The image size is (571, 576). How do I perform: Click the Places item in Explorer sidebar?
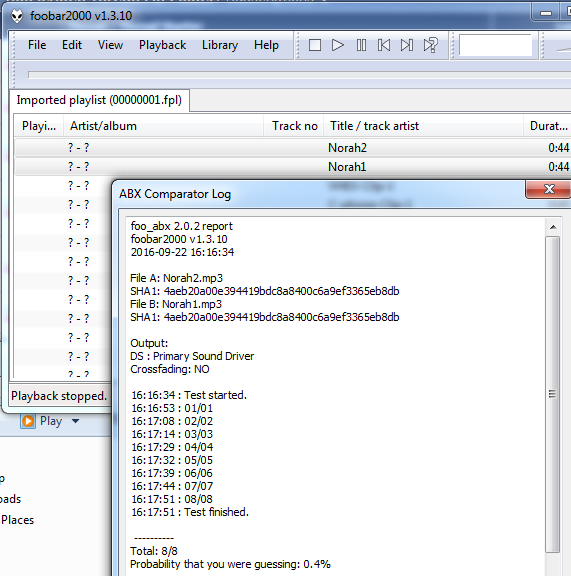(17, 520)
